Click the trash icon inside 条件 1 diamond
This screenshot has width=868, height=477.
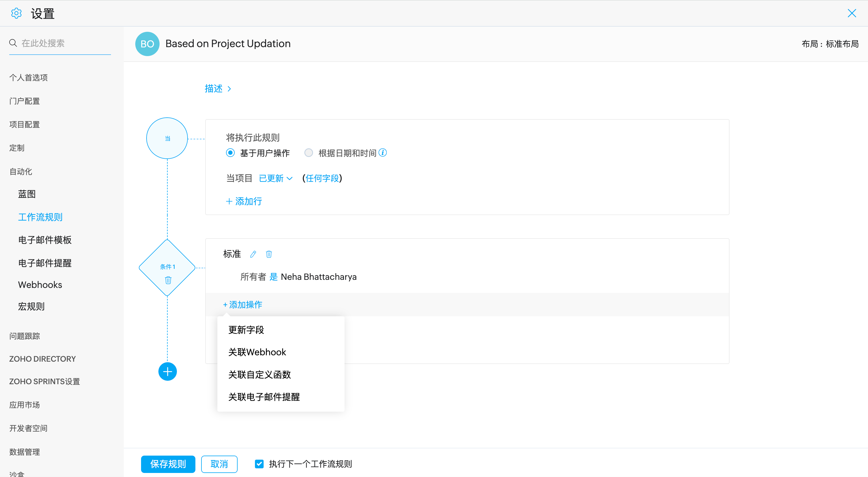[168, 280]
